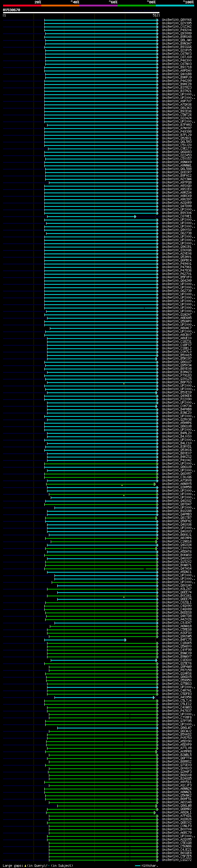Click the purple ~60% identity color segment
Viewport: 197px width, 868px height.
(x=99, y=6)
